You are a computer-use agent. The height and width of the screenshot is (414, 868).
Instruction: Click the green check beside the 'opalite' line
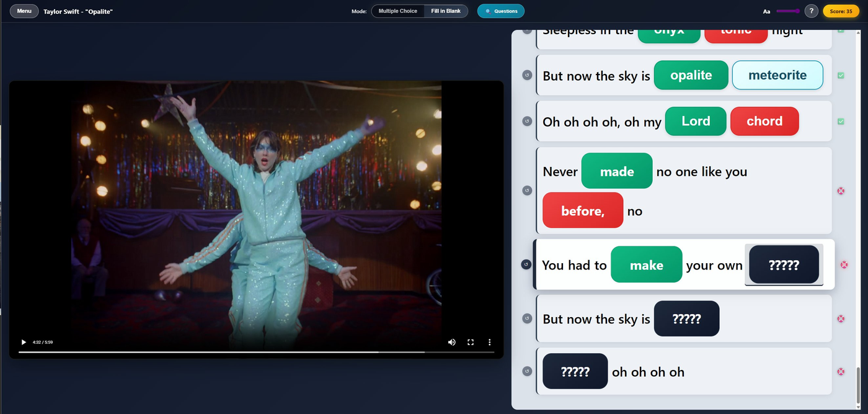click(841, 75)
